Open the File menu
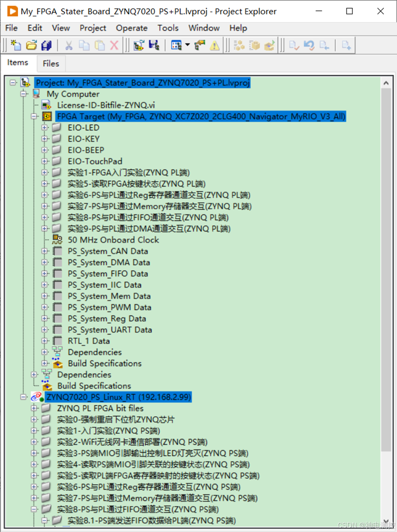Viewport: 397px width, 532px height. pyautogui.click(x=11, y=28)
